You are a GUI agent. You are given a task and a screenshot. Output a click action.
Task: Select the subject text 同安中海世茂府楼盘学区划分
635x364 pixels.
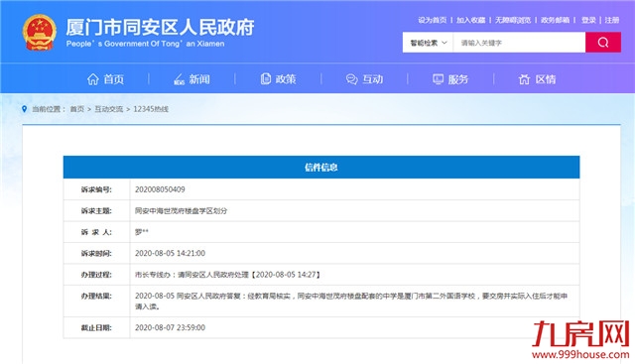coord(181,211)
